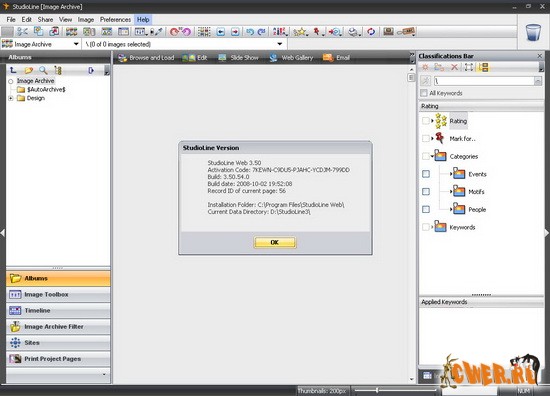Select the $AutoArchive$ folder
Image resolution: width=550 pixels, height=396 pixels.
[x=41, y=89]
